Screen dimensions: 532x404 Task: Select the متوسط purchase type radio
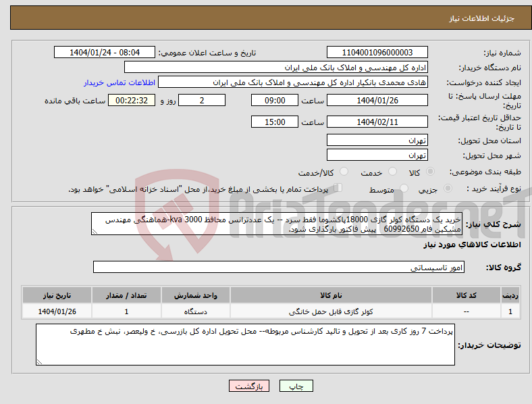[x=404, y=188]
